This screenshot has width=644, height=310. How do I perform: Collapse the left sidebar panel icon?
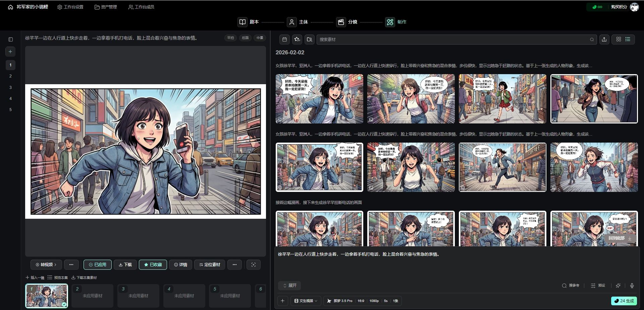click(10, 40)
